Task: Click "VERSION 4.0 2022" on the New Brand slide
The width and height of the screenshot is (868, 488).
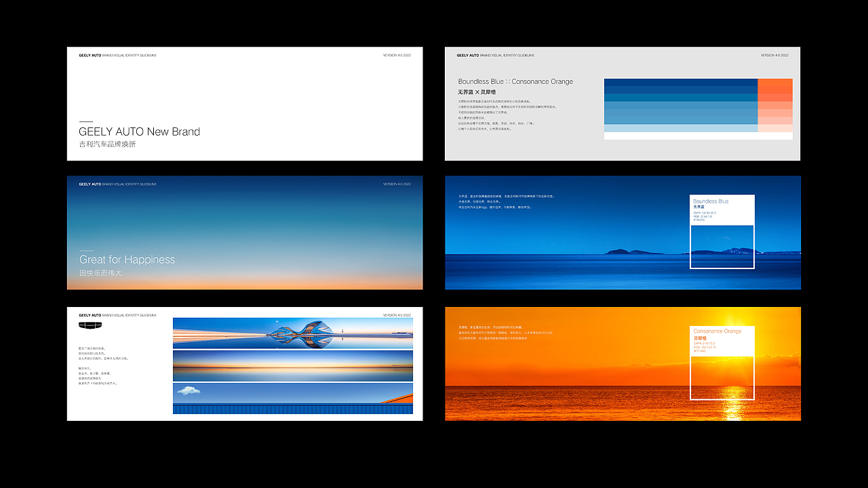Action: point(397,55)
